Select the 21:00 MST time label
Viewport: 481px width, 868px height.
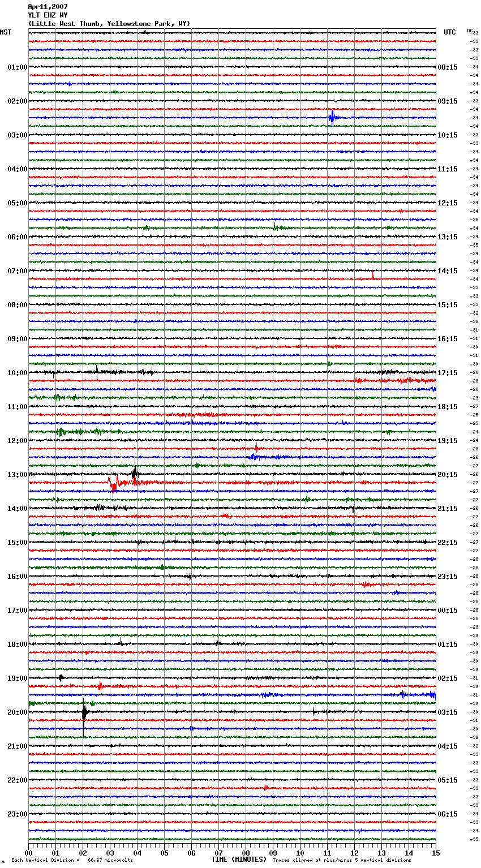tap(17, 746)
